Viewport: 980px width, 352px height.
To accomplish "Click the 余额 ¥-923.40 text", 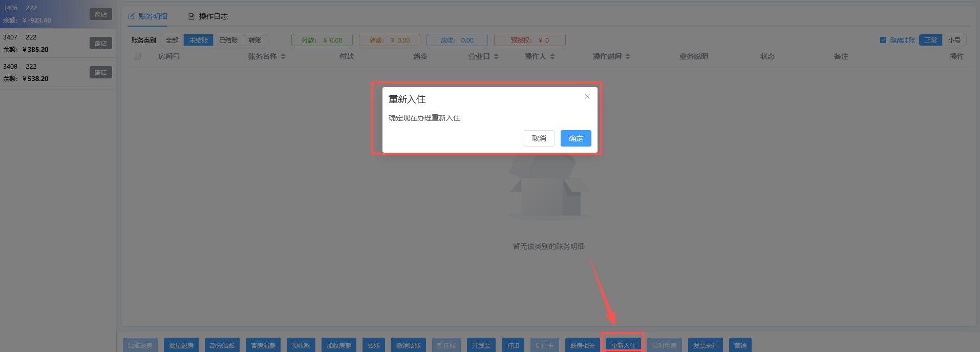I will [27, 20].
